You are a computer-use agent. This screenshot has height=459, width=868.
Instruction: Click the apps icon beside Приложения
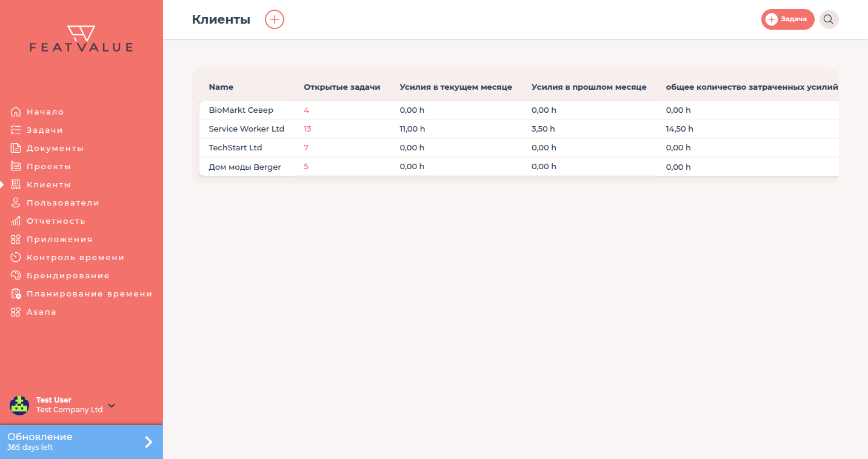16,239
